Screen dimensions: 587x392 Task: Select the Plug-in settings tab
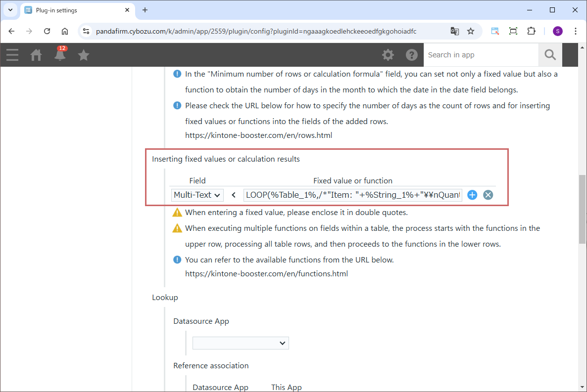74,10
